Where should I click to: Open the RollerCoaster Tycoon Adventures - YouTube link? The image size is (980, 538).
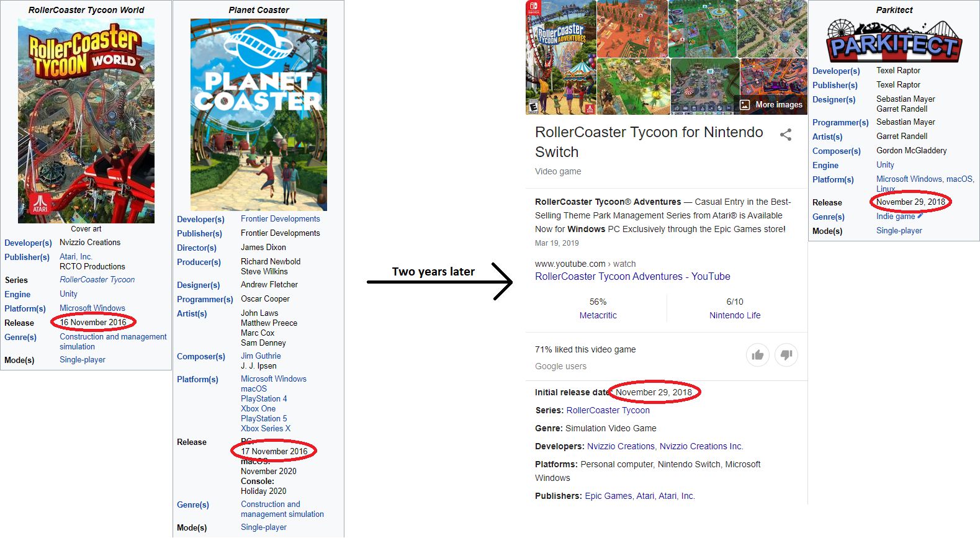pos(632,277)
